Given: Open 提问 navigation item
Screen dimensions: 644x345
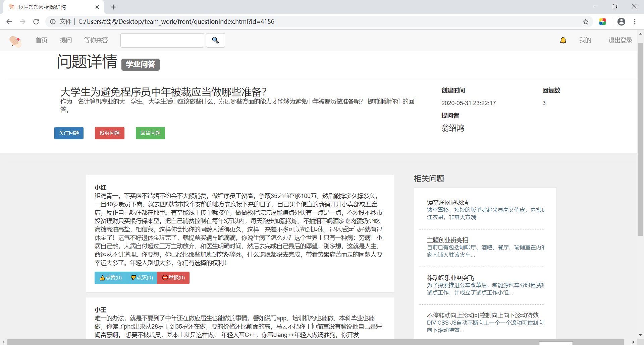Looking at the screenshot, I should pyautogui.click(x=66, y=40).
